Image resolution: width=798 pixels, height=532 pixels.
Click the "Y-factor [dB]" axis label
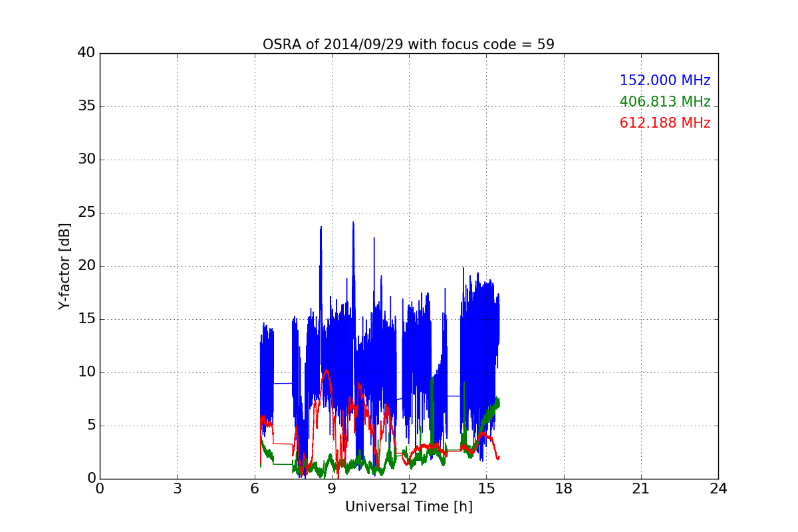tap(65, 266)
